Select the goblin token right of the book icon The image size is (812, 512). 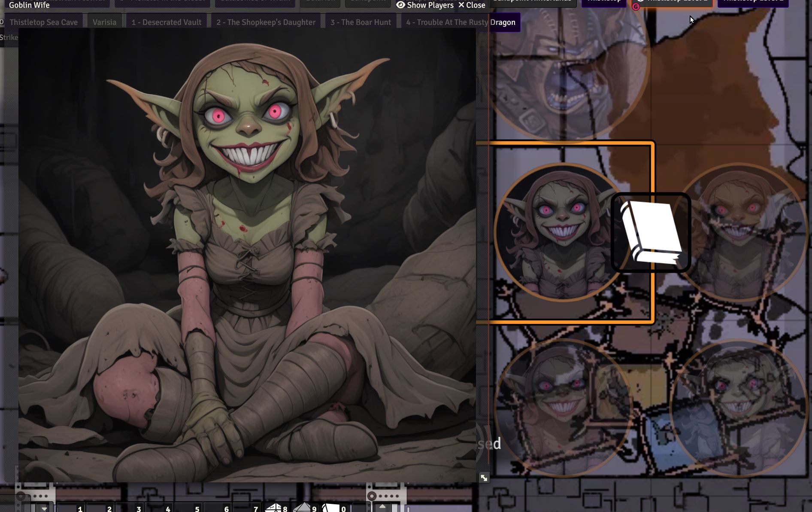point(739,232)
